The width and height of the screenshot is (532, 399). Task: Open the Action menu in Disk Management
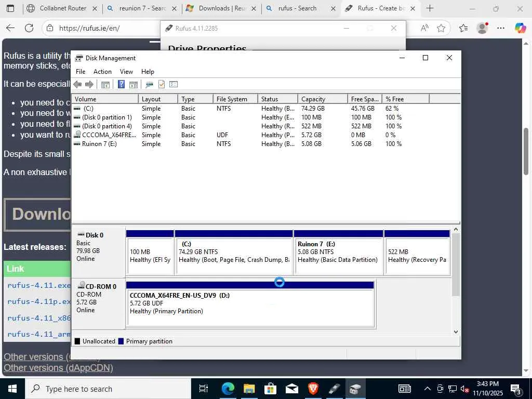(102, 72)
